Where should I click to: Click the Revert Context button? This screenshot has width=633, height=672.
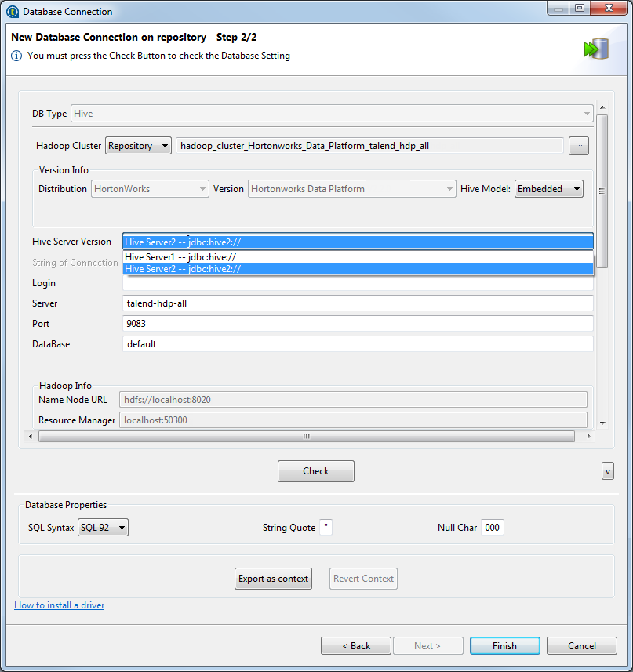363,579
